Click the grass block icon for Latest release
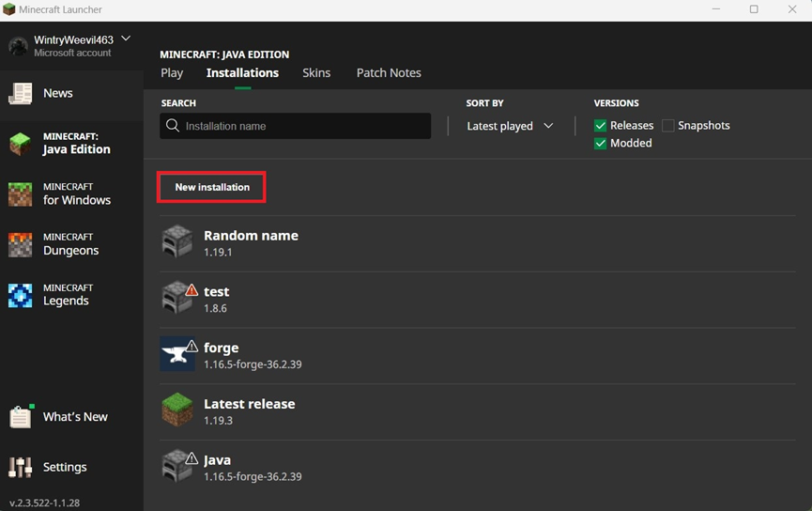The height and width of the screenshot is (511, 812). [177, 410]
